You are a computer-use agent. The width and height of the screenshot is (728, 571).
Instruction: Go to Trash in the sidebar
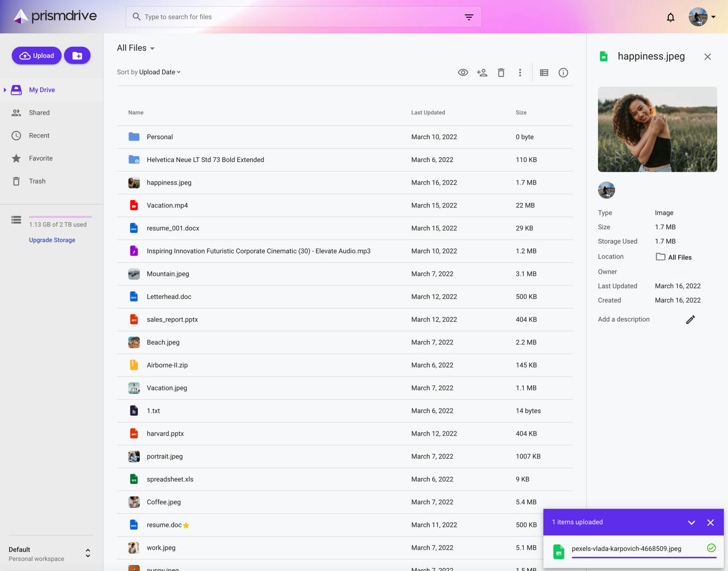tap(37, 181)
